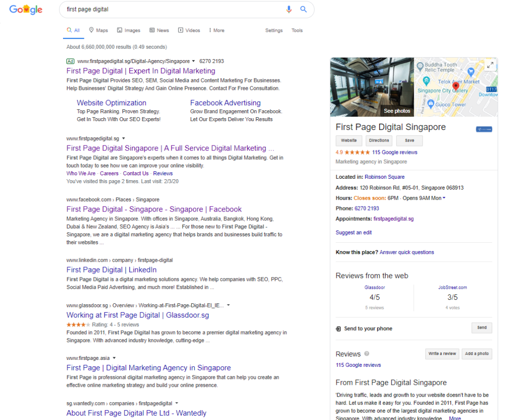508x420 pixels.
Task: Click the orange review stars in panel
Action: pyautogui.click(x=357, y=152)
